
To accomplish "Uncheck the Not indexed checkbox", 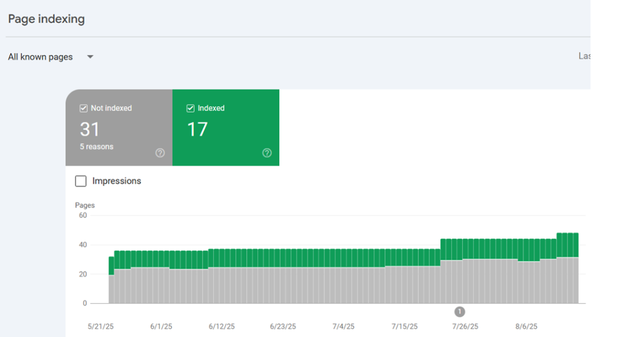I will (84, 108).
